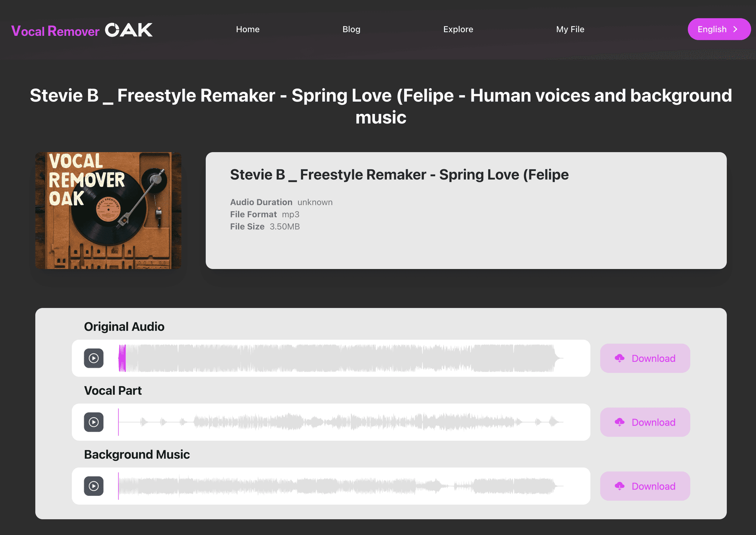Navigate to the Explore section
This screenshot has width=756, height=535.
[458, 29]
